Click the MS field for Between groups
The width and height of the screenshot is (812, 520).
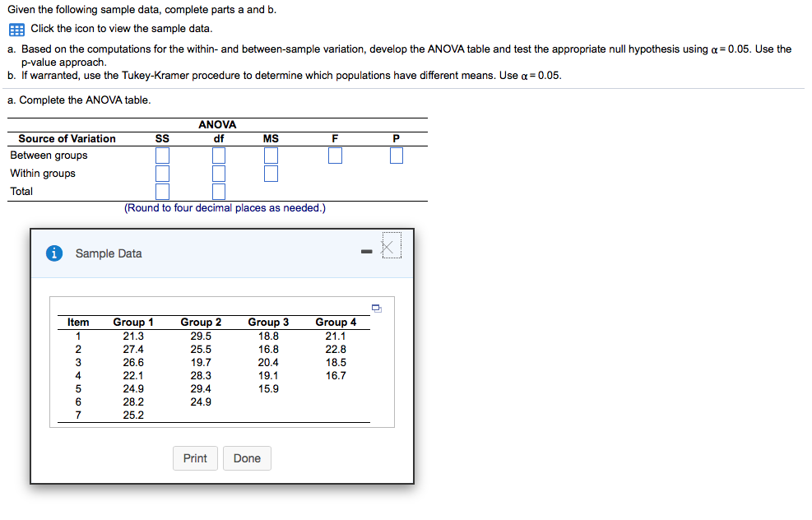pos(271,155)
